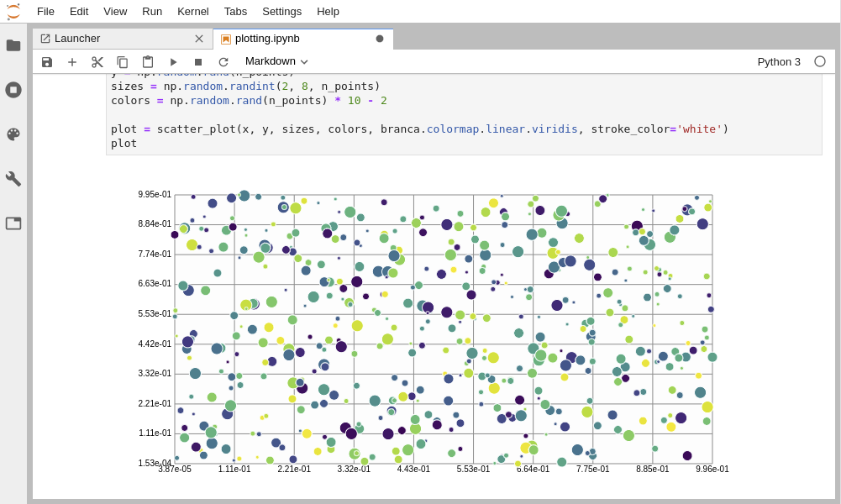Cut the selected cell with scissors icon
The width and height of the screenshot is (841, 504).
pyautogui.click(x=97, y=62)
